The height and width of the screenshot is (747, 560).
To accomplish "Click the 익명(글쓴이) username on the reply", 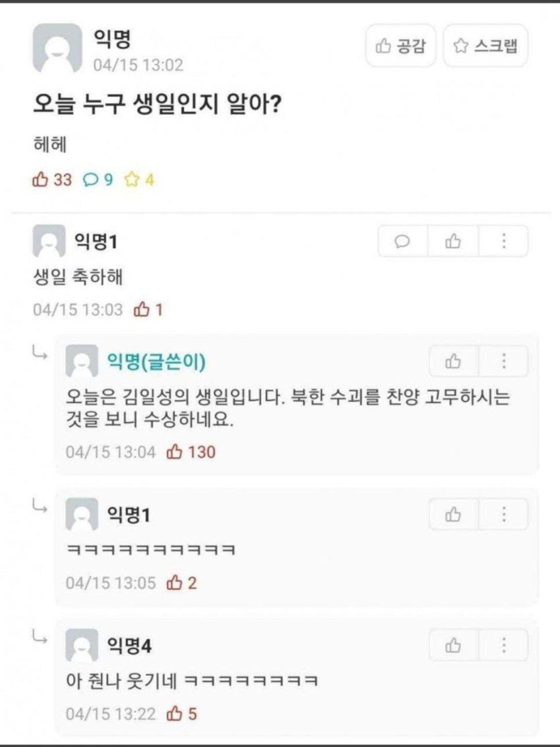I will pyautogui.click(x=156, y=362).
